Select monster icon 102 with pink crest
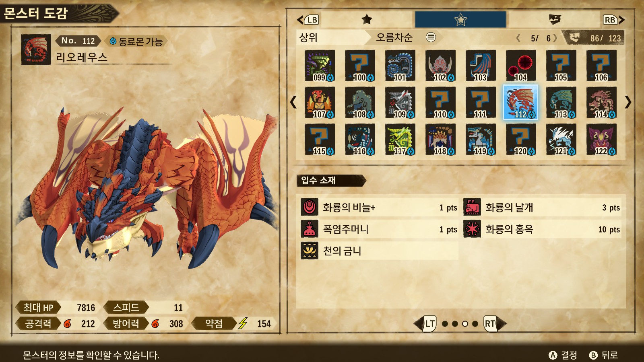 click(x=440, y=66)
